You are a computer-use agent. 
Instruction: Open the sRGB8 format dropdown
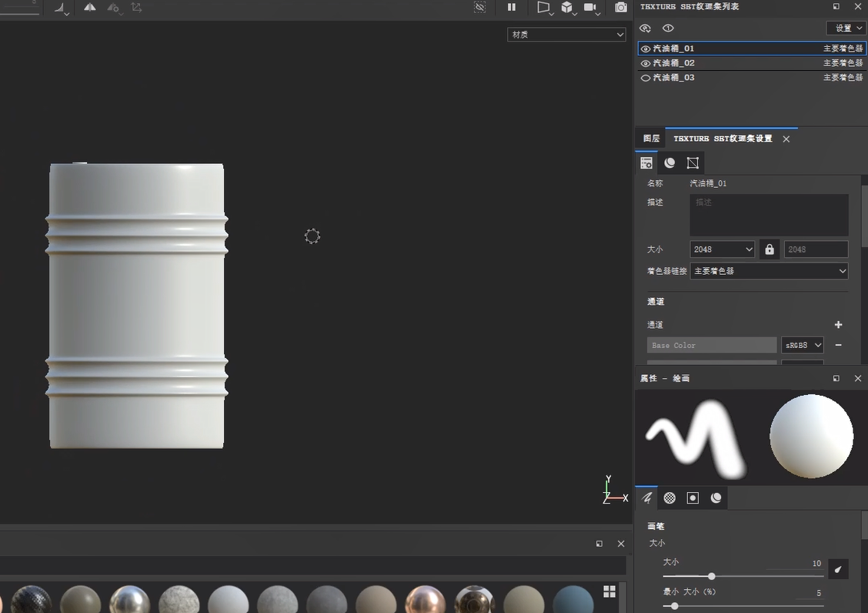point(803,345)
